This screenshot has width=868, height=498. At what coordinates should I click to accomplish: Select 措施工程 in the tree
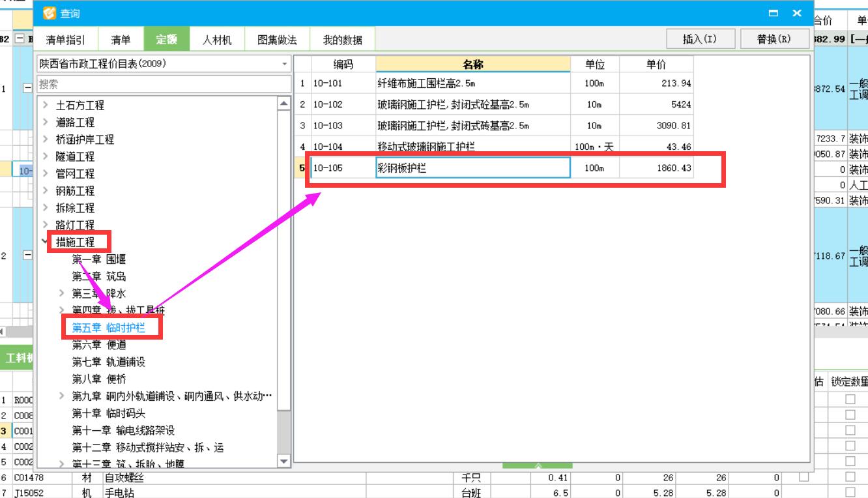(76, 242)
